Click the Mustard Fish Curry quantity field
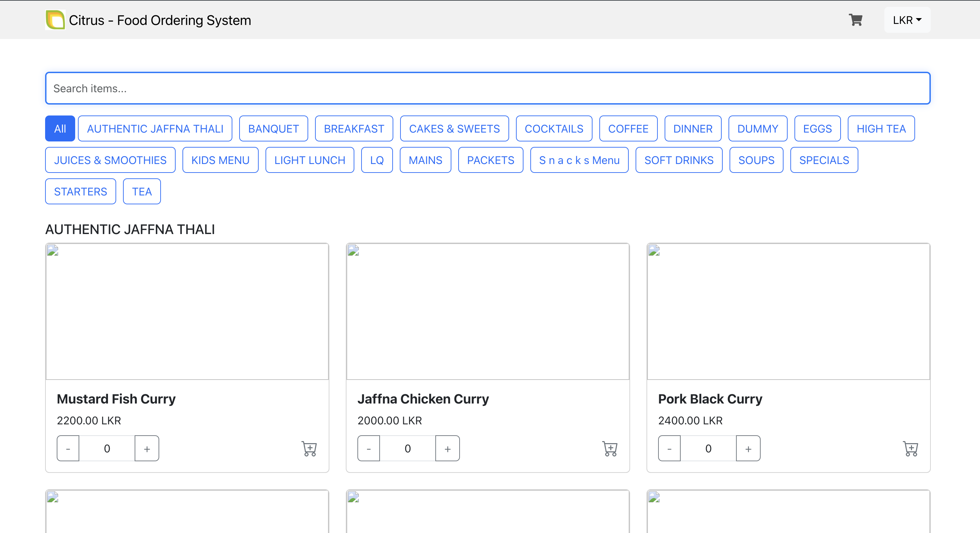Image resolution: width=980 pixels, height=533 pixels. (107, 449)
